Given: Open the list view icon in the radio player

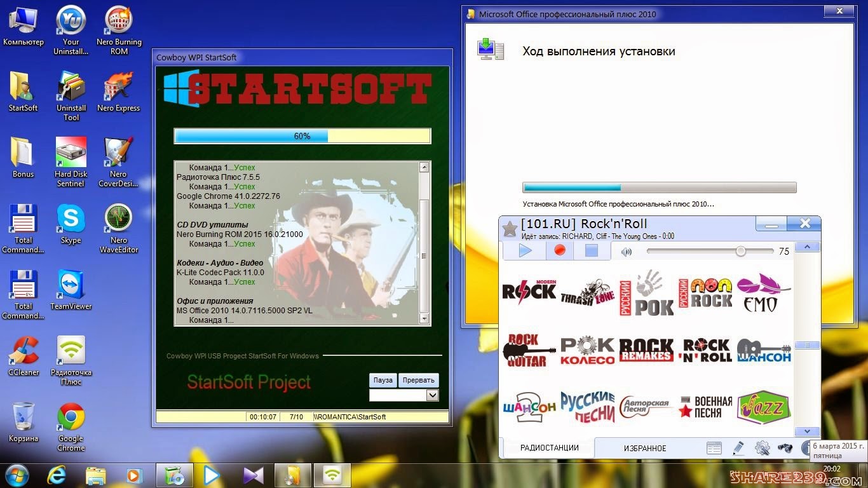Looking at the screenshot, I should pyautogui.click(x=714, y=448).
